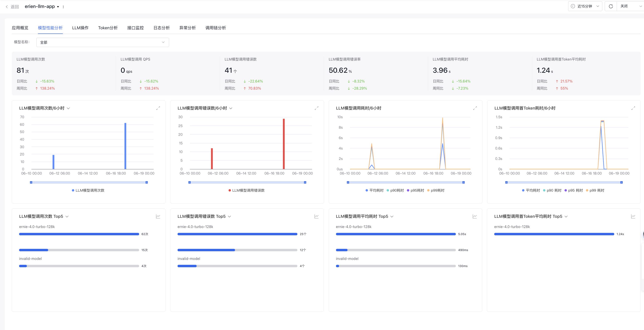Open the 近15分钟 time range dropdown
This screenshot has height=330, width=644.
click(x=585, y=6)
